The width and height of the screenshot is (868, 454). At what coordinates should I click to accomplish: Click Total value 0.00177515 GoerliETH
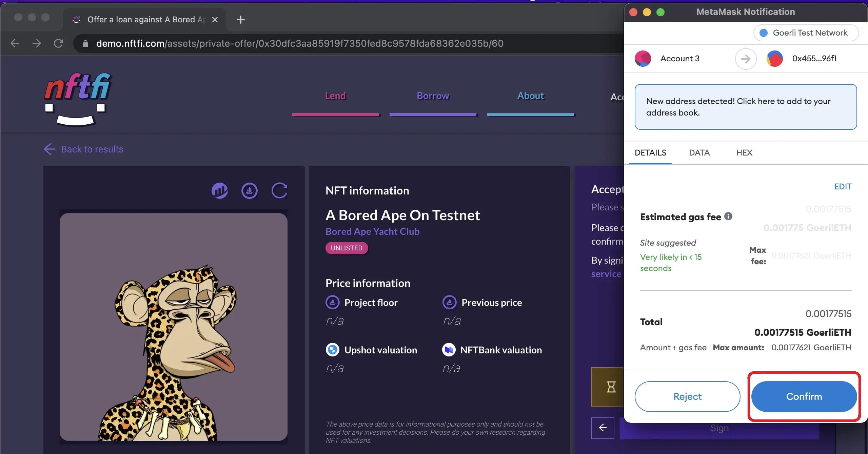(x=803, y=332)
